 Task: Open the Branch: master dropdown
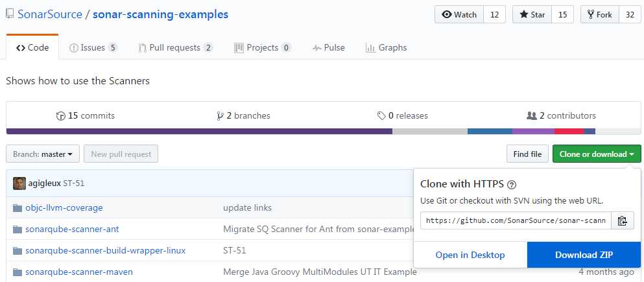point(43,154)
